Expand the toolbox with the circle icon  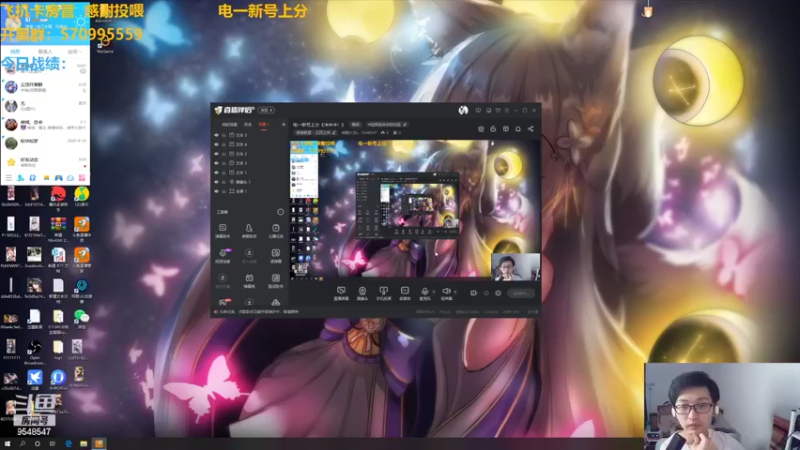(280, 212)
